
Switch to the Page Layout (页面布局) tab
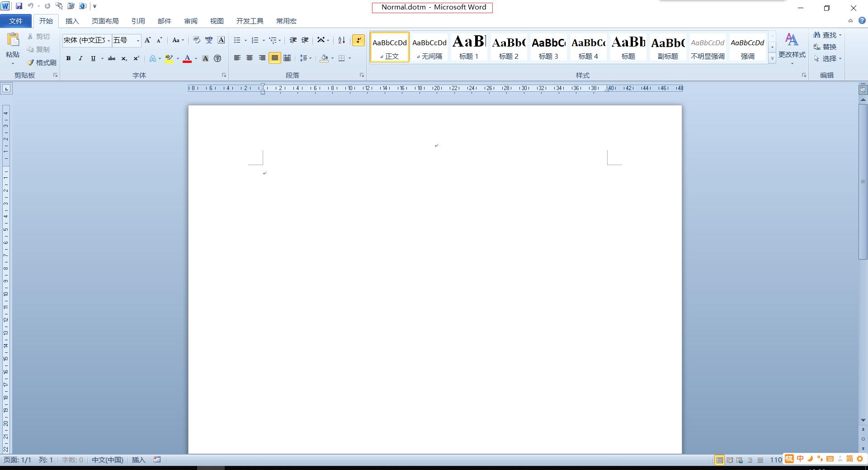(105, 21)
